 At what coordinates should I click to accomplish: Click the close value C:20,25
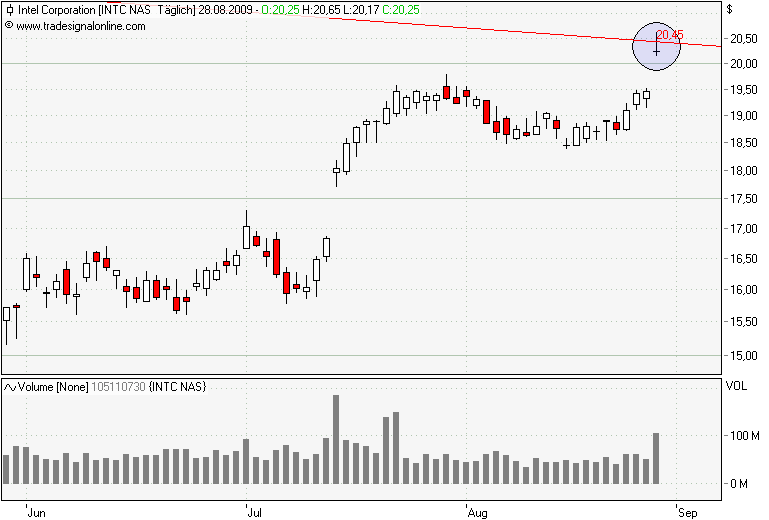coord(401,10)
